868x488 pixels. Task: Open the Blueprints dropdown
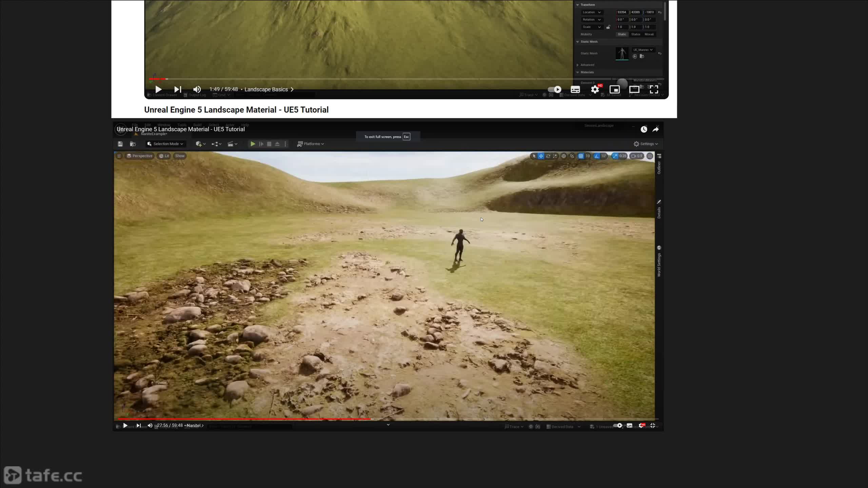click(216, 144)
